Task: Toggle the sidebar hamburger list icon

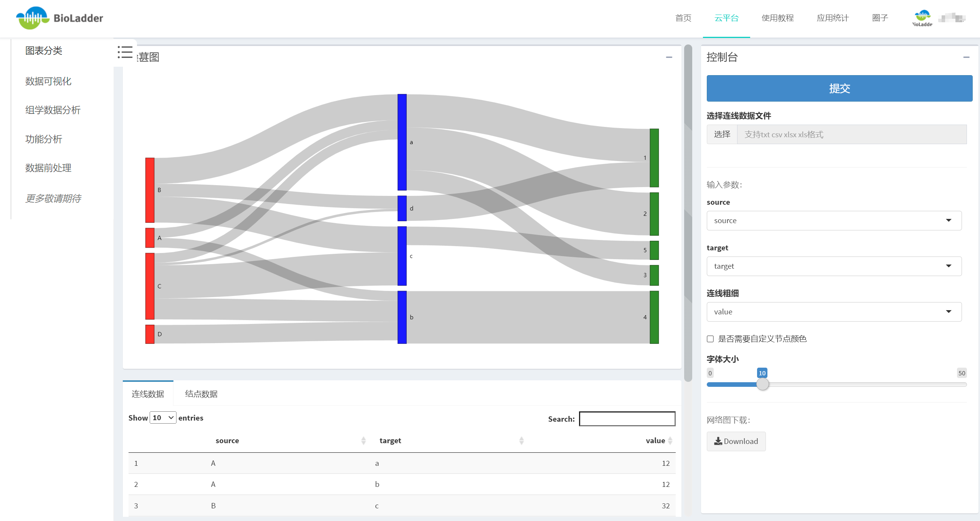Action: point(125,52)
